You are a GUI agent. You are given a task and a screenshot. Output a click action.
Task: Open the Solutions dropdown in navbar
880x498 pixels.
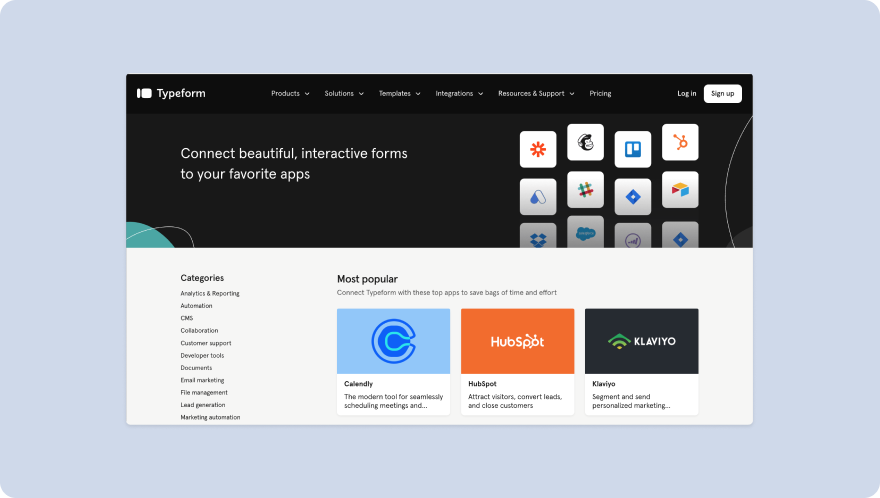[344, 93]
